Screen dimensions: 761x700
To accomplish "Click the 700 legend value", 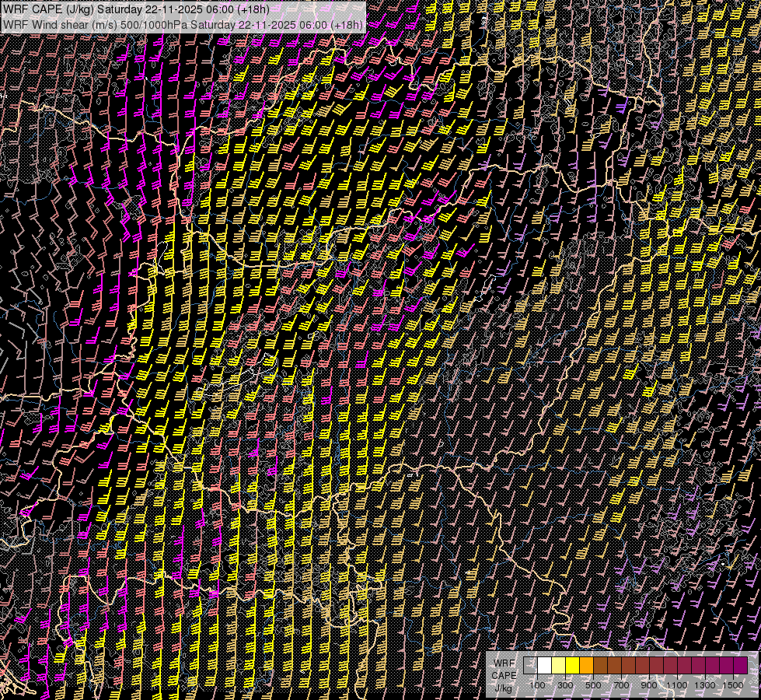I will pos(621,685).
